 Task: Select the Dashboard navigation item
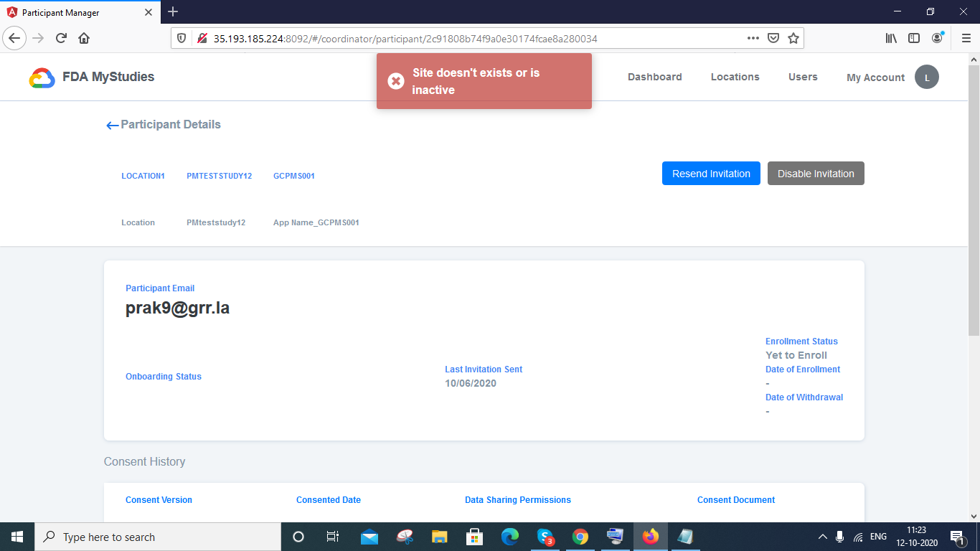[654, 77]
